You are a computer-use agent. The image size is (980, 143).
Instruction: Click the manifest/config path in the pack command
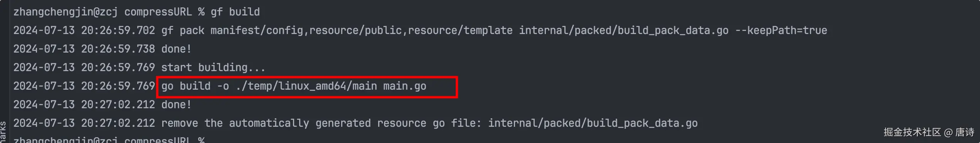(x=257, y=31)
